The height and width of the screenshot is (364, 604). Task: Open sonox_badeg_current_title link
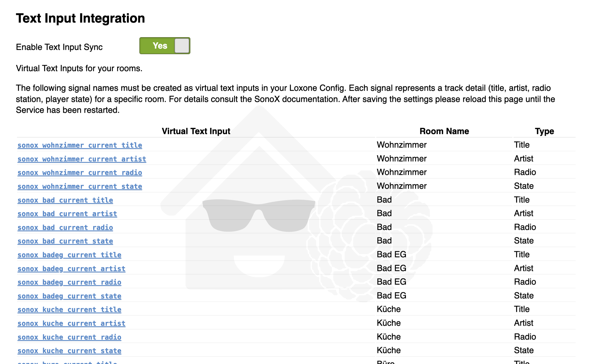coord(69,255)
